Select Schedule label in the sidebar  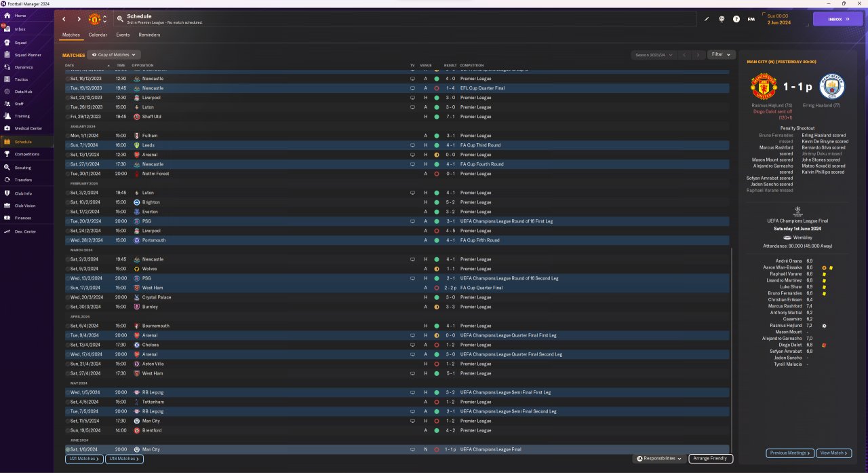point(23,142)
